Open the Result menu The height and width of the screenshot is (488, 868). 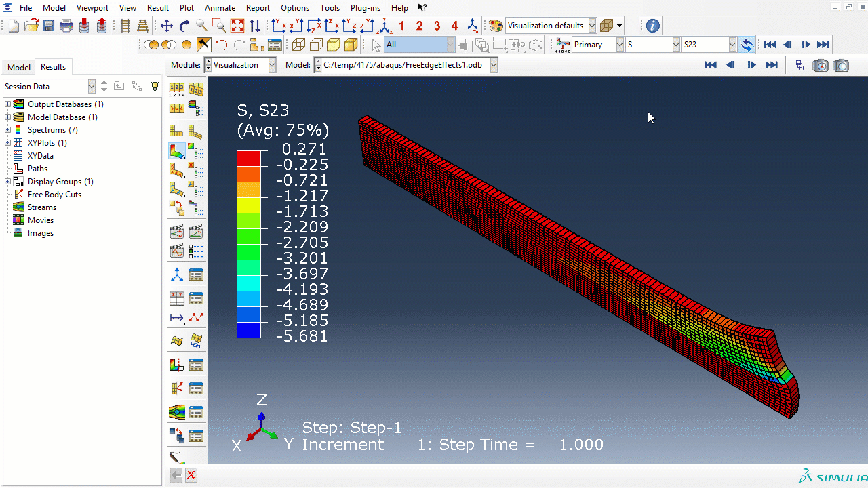[x=158, y=8]
